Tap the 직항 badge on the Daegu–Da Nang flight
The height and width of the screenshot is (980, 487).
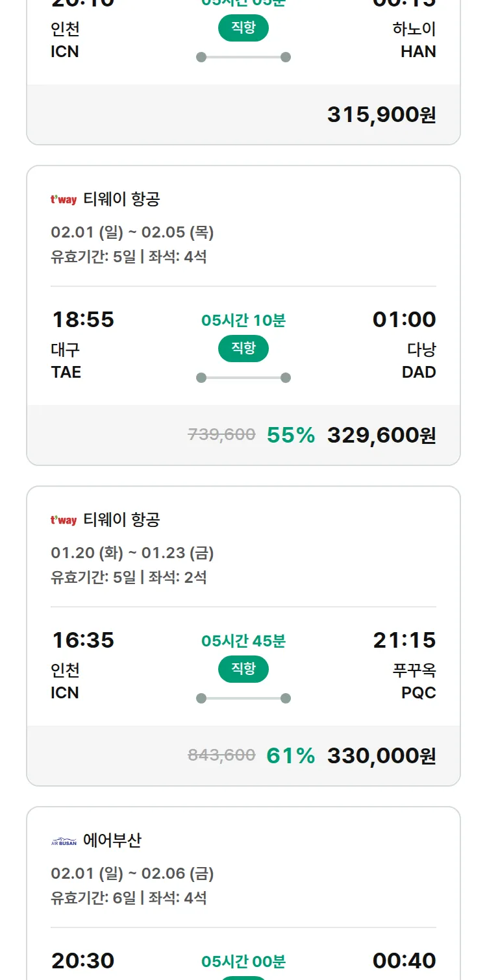pyautogui.click(x=243, y=349)
